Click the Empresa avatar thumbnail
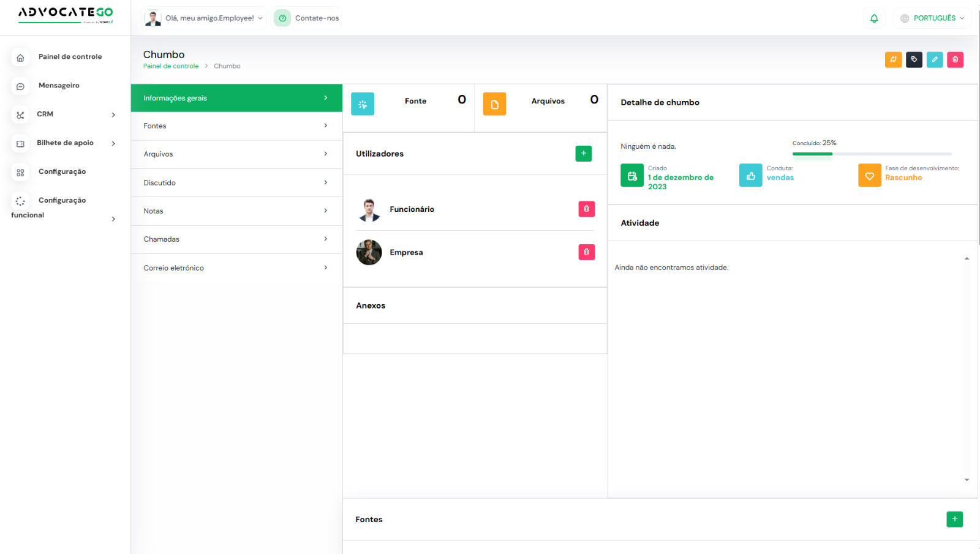The height and width of the screenshot is (554, 980). (x=369, y=252)
